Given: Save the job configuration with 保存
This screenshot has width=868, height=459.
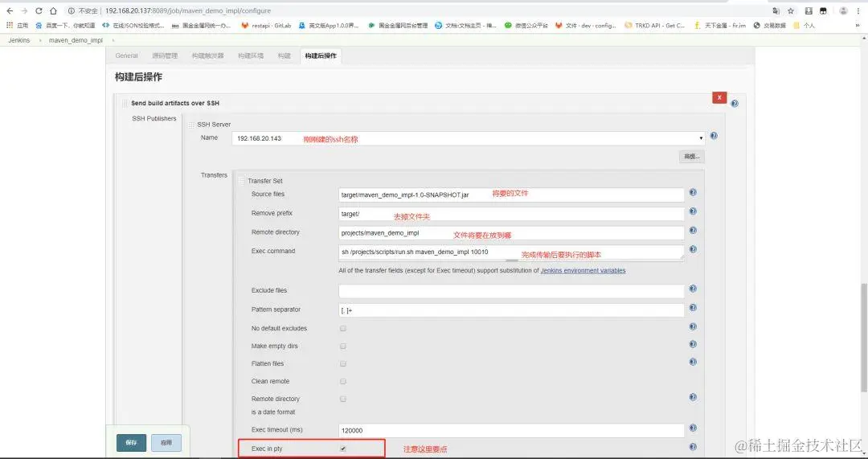Looking at the screenshot, I should tap(131, 443).
